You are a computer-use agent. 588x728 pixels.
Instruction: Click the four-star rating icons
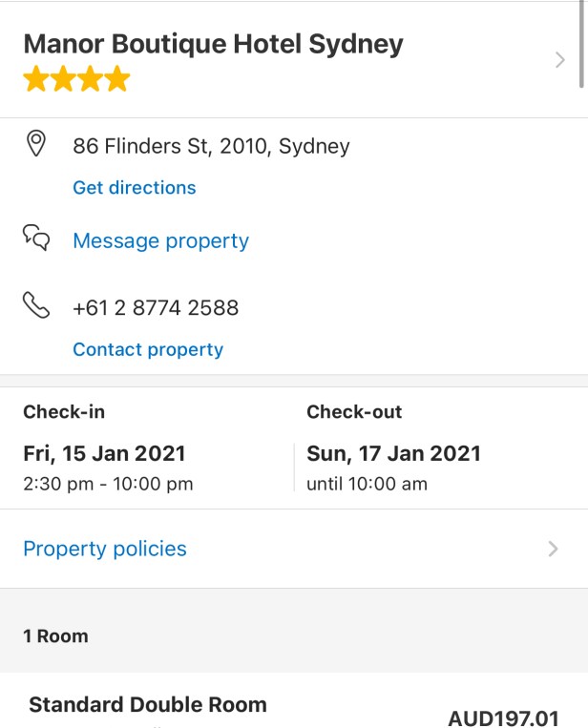[76, 79]
